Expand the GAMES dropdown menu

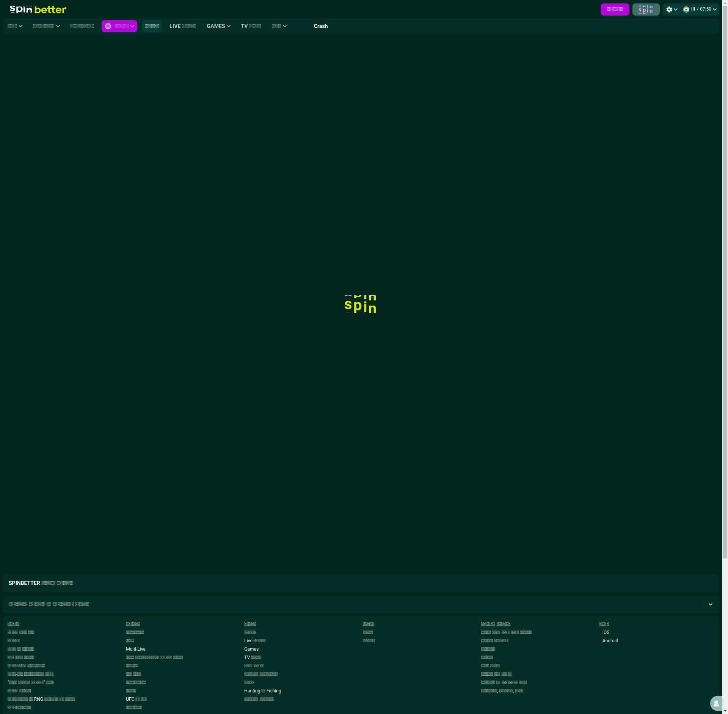click(218, 26)
